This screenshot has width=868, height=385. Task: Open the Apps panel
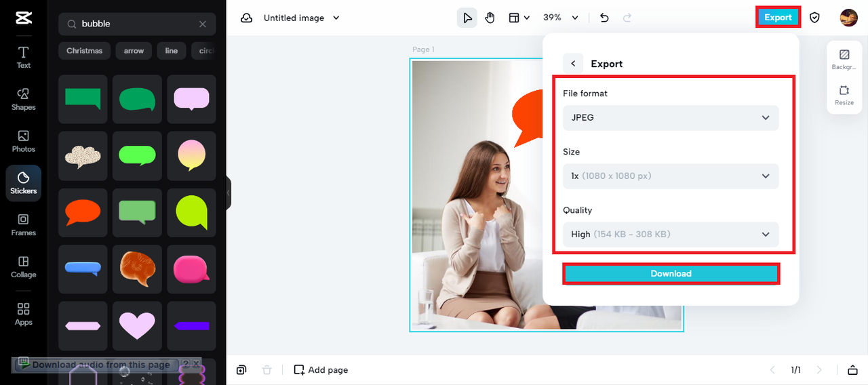tap(23, 315)
